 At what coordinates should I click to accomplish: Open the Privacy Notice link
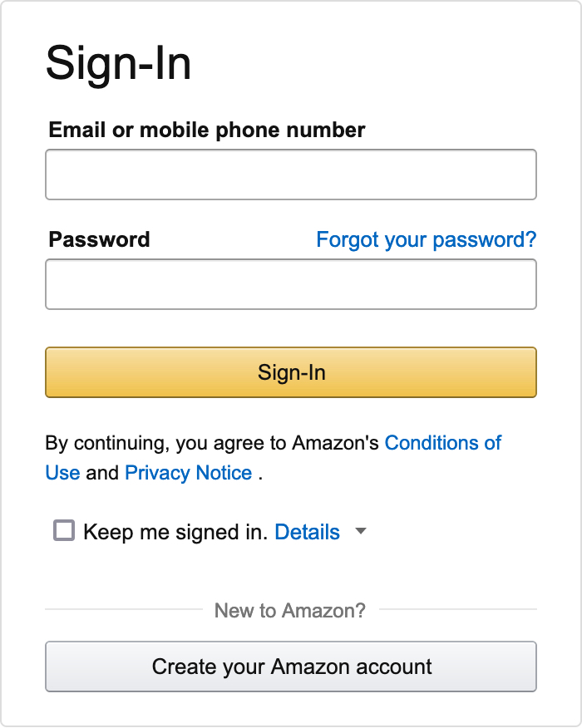[x=188, y=473]
